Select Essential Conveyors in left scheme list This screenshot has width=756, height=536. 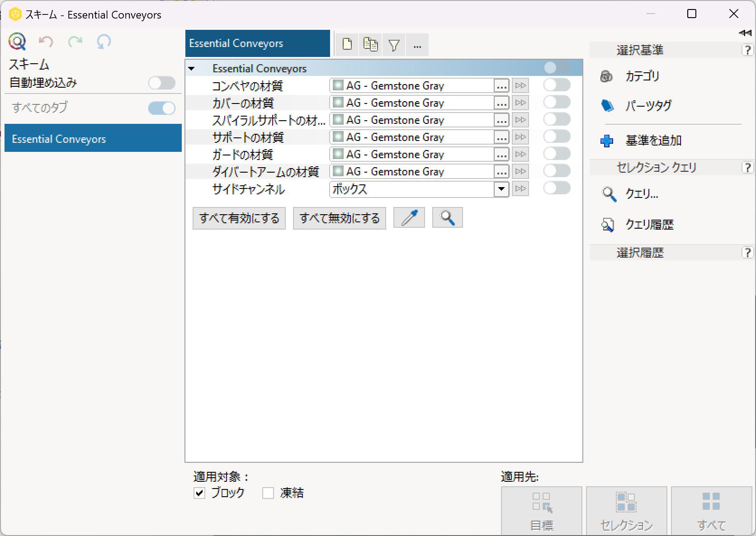click(93, 138)
